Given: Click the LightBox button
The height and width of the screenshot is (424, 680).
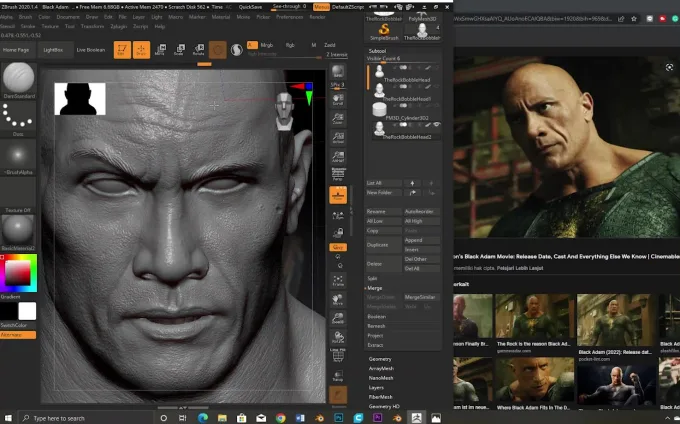Looking at the screenshot, I should click(53, 50).
